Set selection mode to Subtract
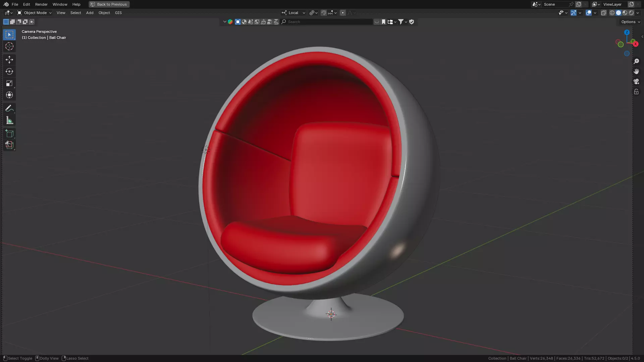This screenshot has width=644, height=362. tap(19, 22)
